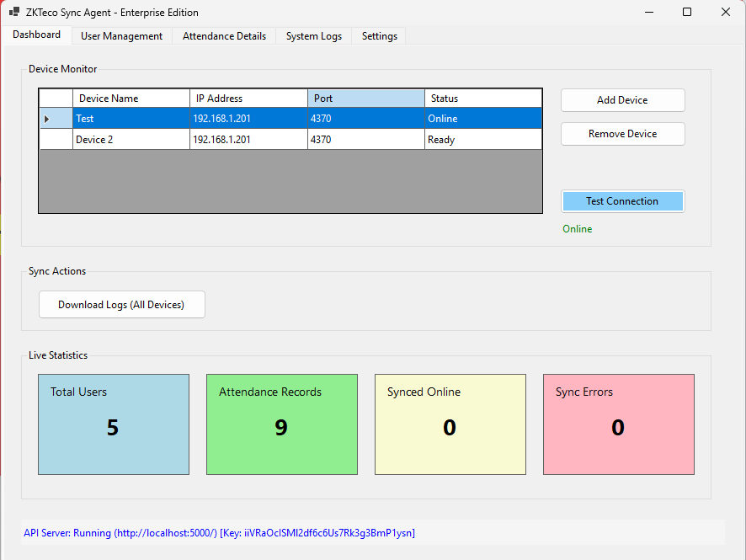The height and width of the screenshot is (560, 746).
Task: Click the Remove Device button
Action: click(622, 133)
